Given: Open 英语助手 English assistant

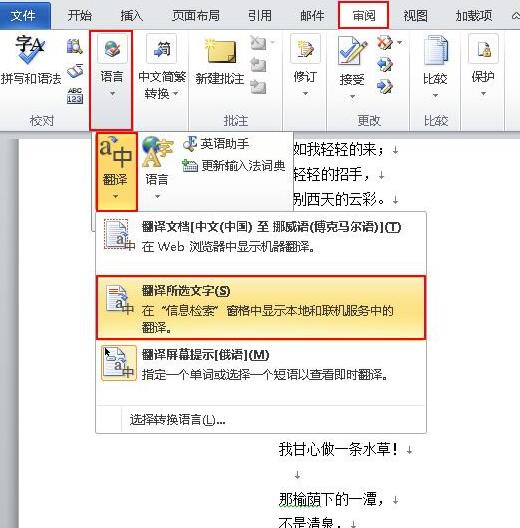Looking at the screenshot, I should coord(216,144).
